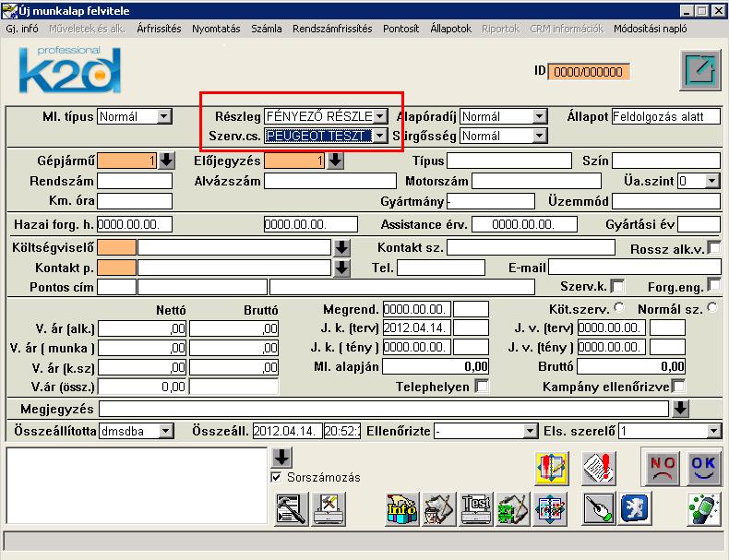
Task: Click the mechanic with clipboard icon
Action: [x=438, y=509]
